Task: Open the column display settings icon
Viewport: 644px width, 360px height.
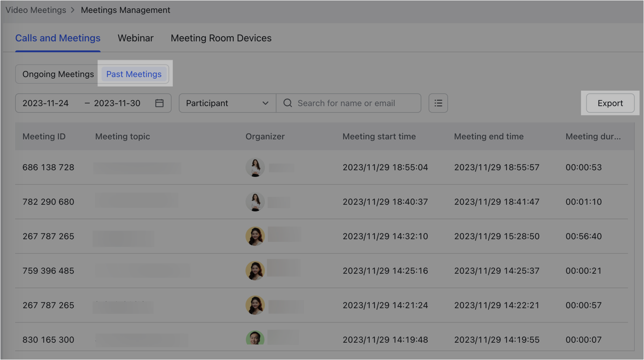Action: tap(438, 103)
